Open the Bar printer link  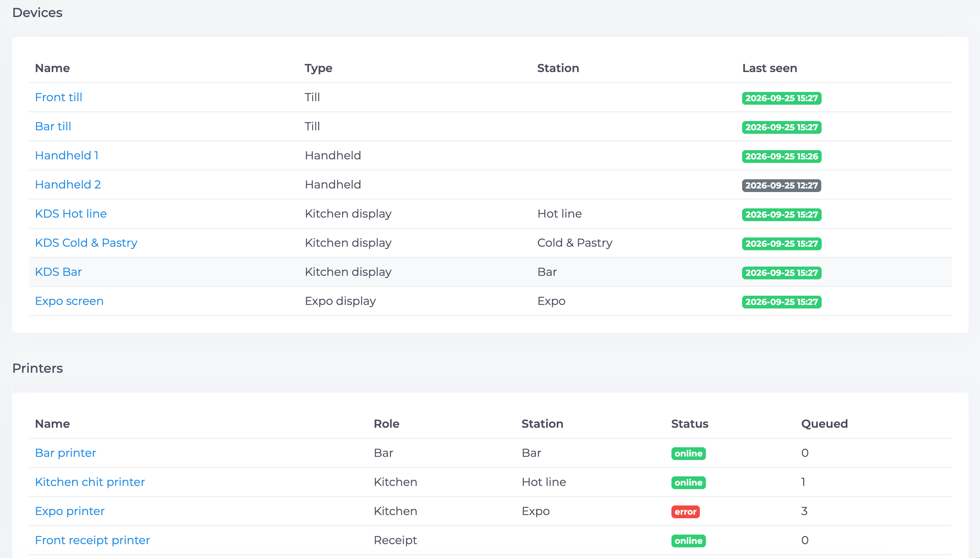(x=66, y=453)
